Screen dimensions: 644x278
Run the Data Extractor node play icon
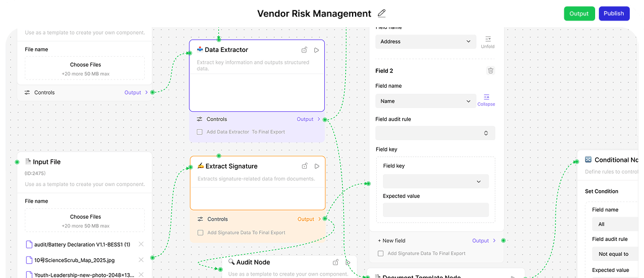click(317, 50)
